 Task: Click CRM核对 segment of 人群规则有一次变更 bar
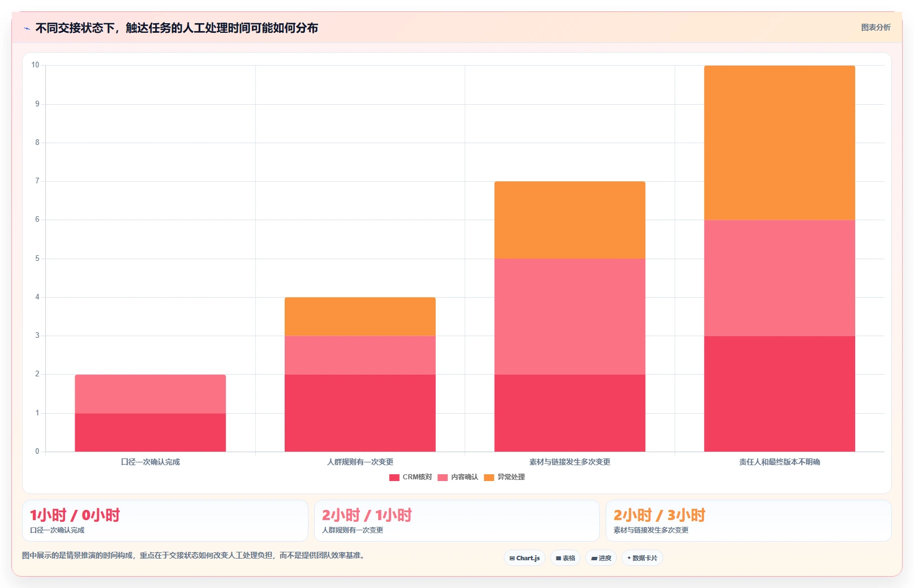pyautogui.click(x=360, y=413)
